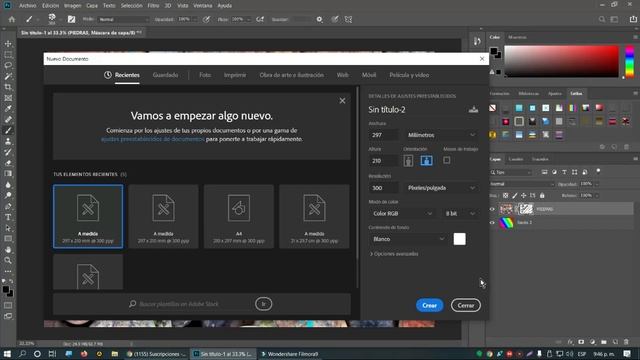Screen dimensions: 640x360
Task: Select the Zoom tool
Action: [x=8, y=260]
